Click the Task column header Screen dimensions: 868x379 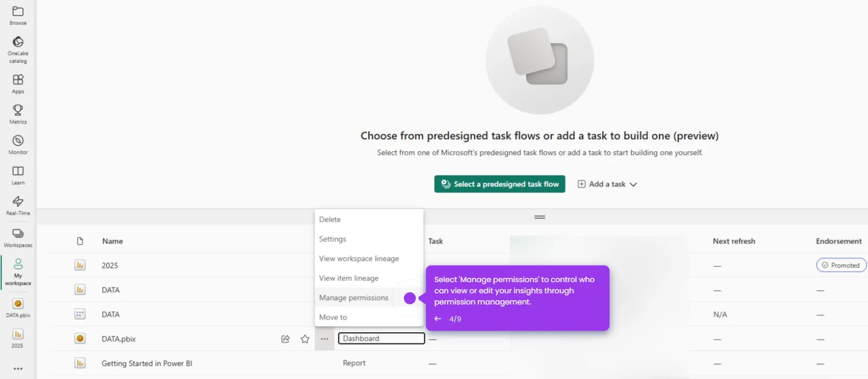[x=436, y=241]
